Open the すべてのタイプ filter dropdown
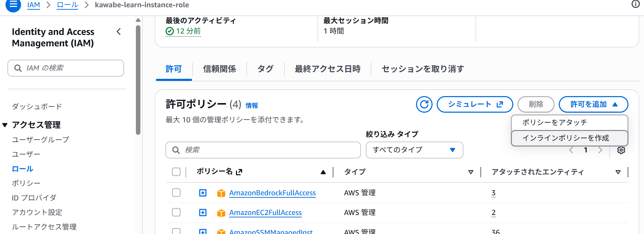Image resolution: width=644 pixels, height=234 pixels. coord(414,150)
